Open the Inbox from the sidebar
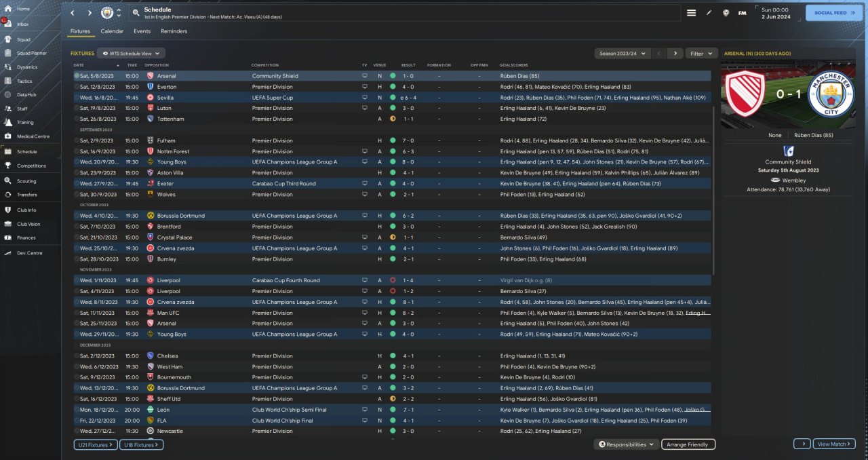Image resolution: width=868 pixels, height=460 pixels. [22, 24]
